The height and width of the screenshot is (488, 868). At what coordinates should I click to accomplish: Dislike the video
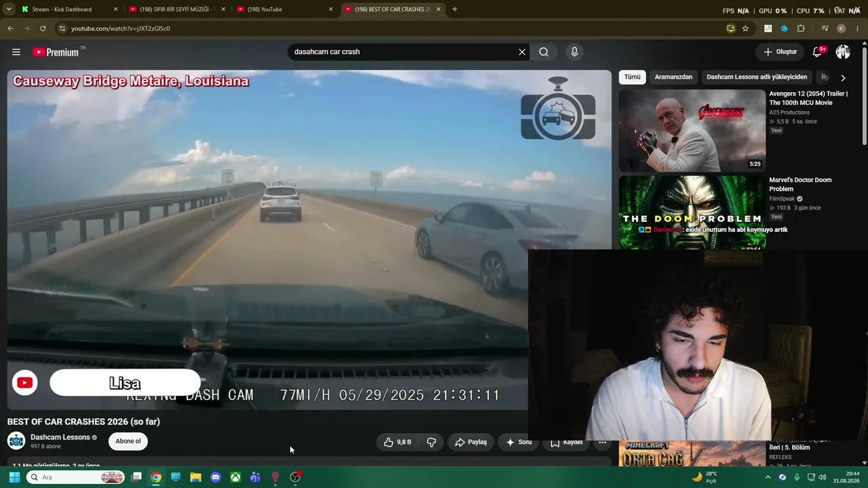431,442
